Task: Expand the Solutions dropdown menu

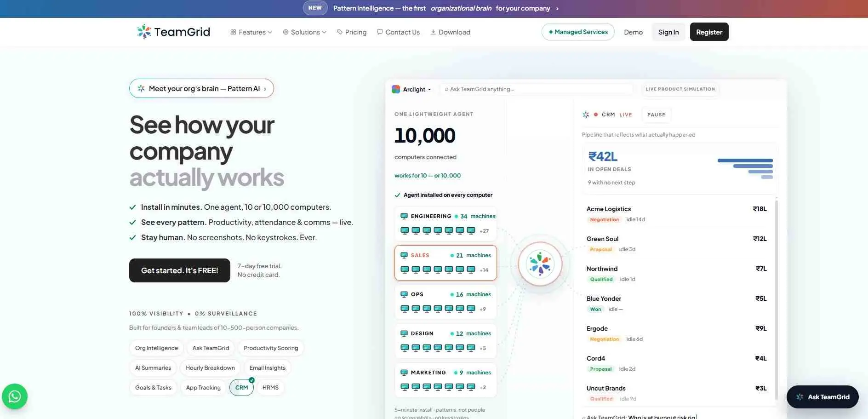Action: [305, 32]
